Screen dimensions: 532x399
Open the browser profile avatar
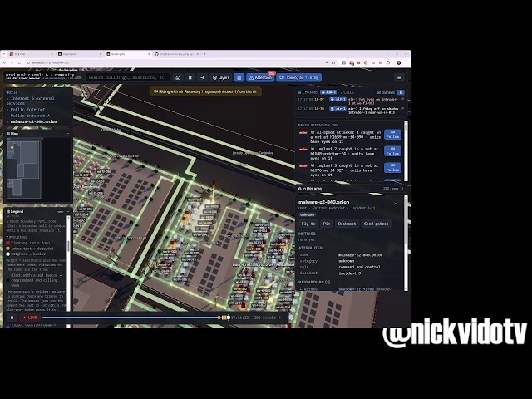tap(399, 63)
